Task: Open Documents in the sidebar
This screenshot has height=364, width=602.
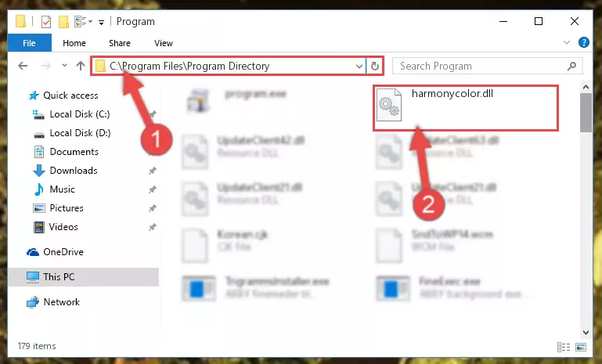Action: coord(74,152)
